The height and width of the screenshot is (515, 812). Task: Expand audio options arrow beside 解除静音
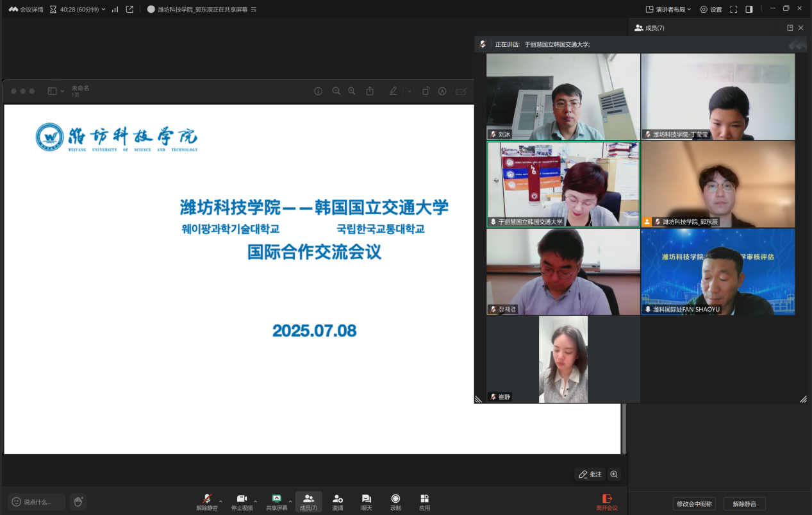tap(221, 501)
